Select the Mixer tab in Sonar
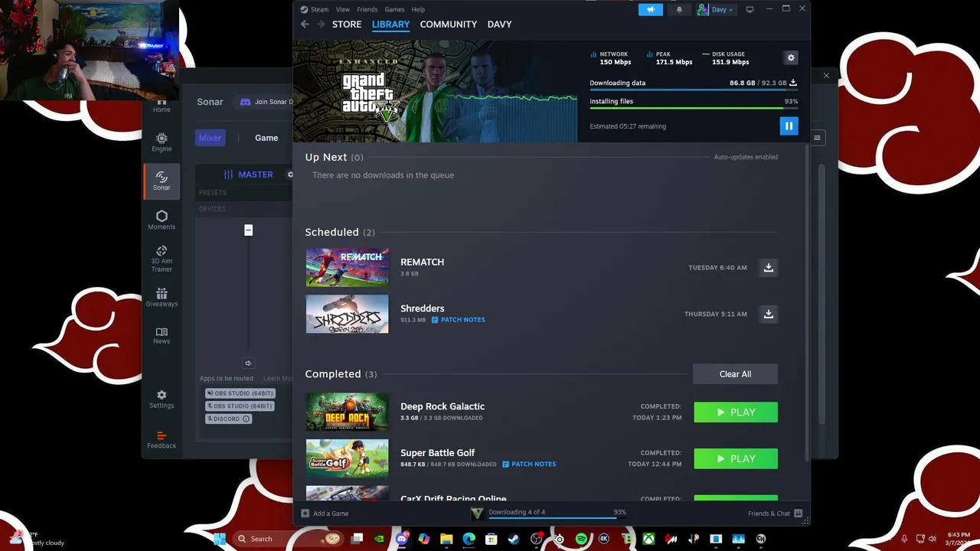 click(x=210, y=138)
